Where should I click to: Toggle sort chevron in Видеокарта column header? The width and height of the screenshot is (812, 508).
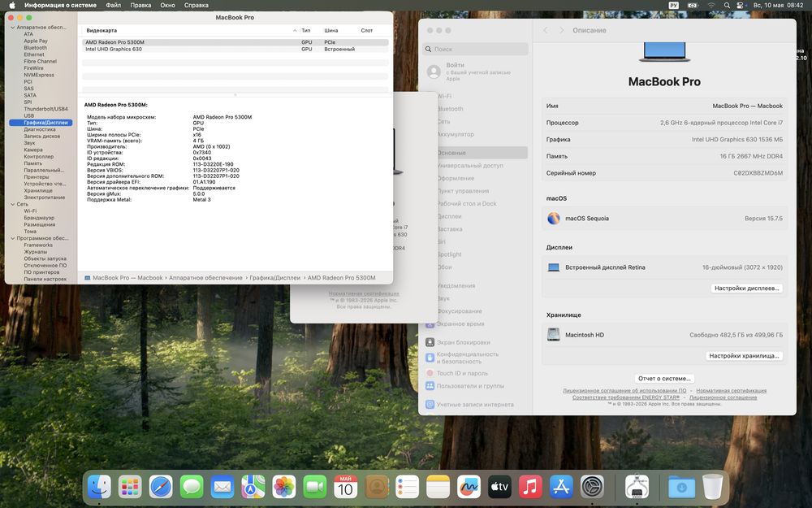295,31
